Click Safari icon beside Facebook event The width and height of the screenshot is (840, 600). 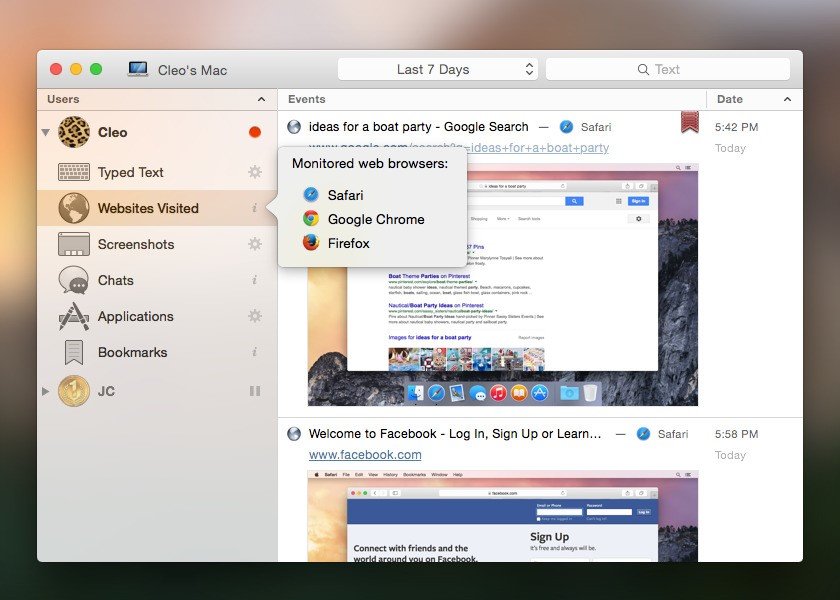643,433
